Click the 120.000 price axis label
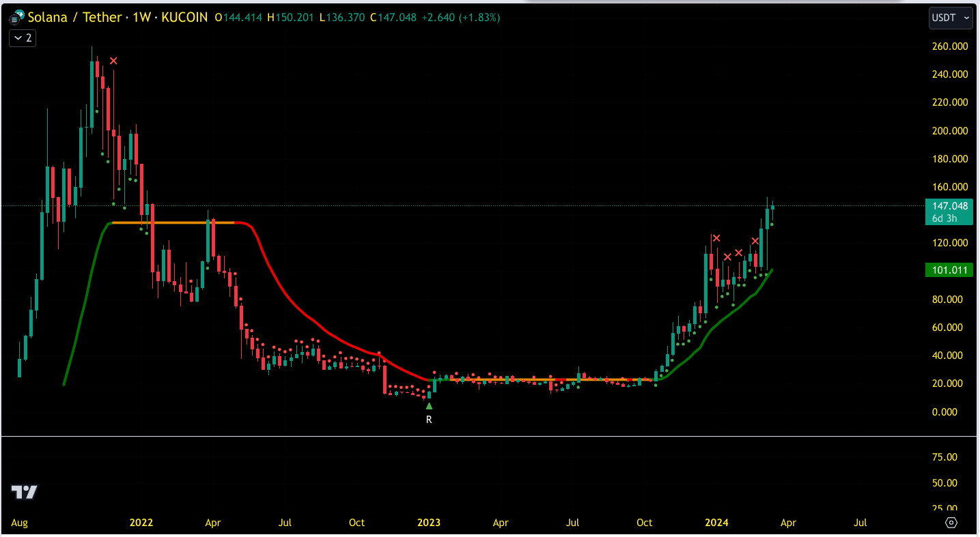Image resolution: width=980 pixels, height=537 pixels. point(950,243)
